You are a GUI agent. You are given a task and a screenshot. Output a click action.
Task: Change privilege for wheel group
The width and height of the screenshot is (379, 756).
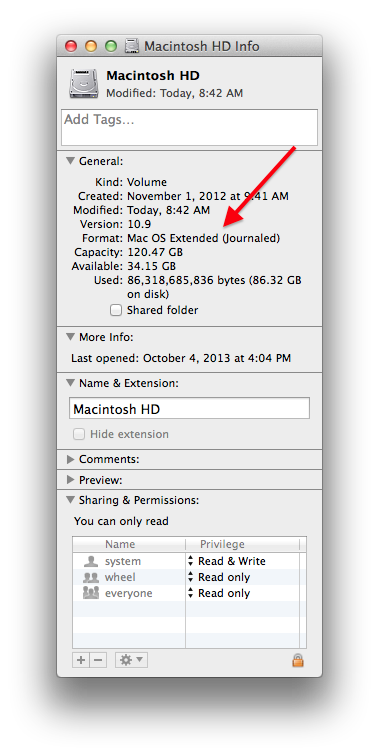[x=218, y=577]
